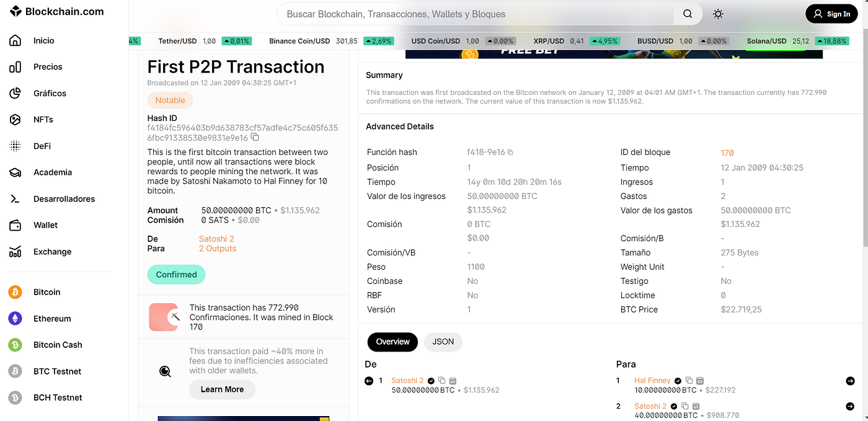Select the BTC Testnet coin icon
The width and height of the screenshot is (868, 421).
(x=15, y=371)
